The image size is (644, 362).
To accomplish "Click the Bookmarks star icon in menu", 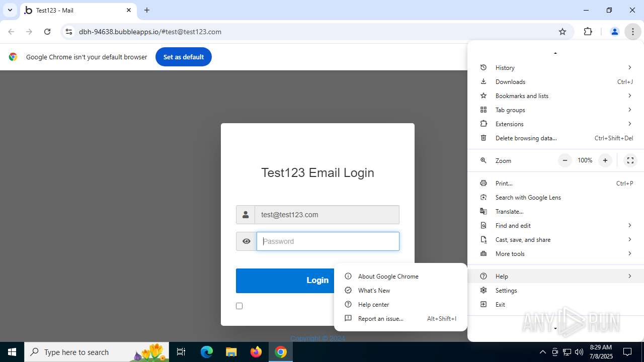I will point(484,96).
